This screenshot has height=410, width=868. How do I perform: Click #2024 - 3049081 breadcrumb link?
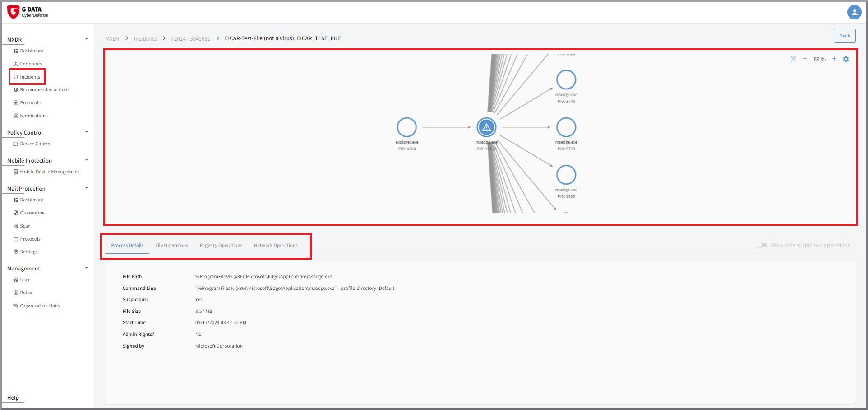tap(190, 39)
